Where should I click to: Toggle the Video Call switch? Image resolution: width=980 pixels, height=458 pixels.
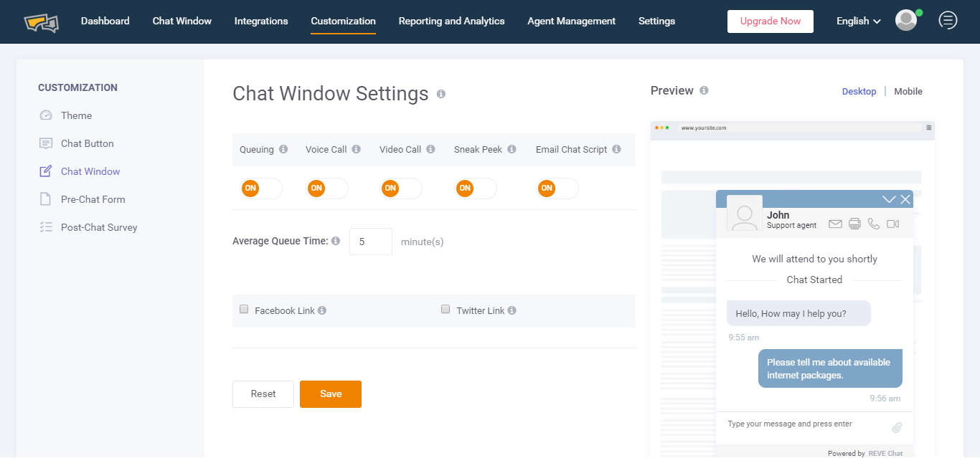click(401, 188)
